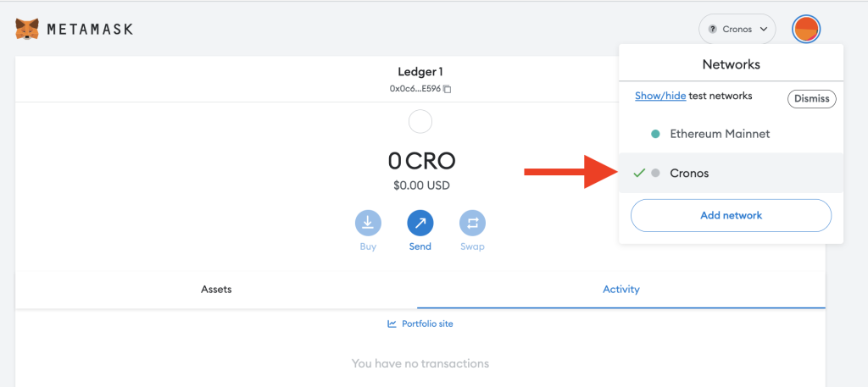Click the Portfolio site chart icon
This screenshot has width=868, height=387.
(392, 323)
